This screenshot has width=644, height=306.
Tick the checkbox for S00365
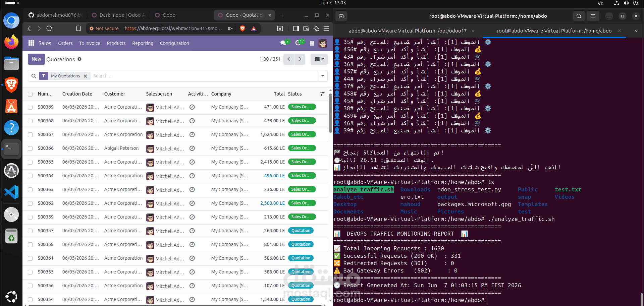pos(30,162)
